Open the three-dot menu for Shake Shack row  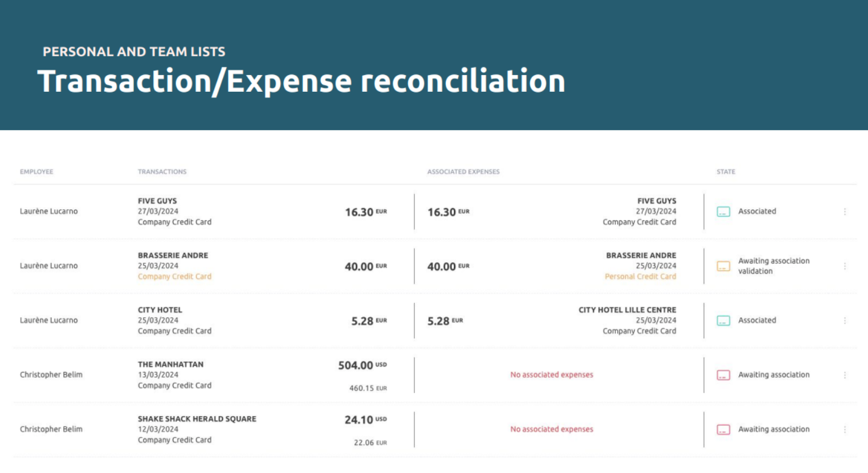(845, 430)
